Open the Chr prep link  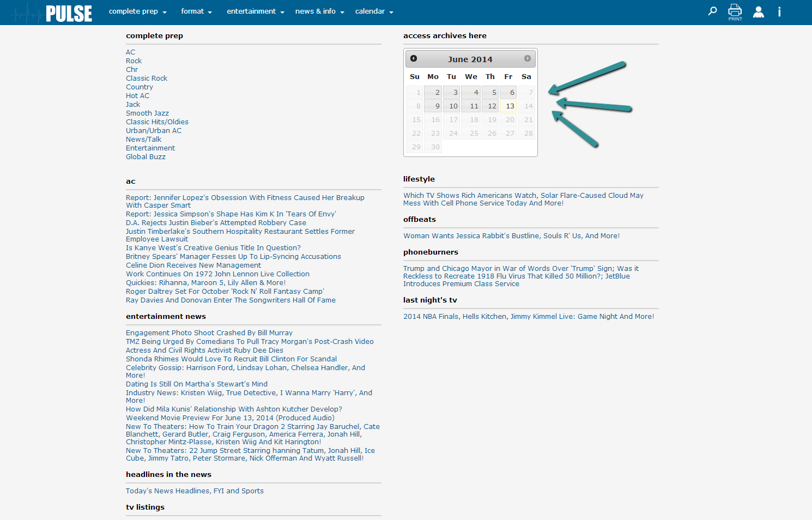pos(132,70)
